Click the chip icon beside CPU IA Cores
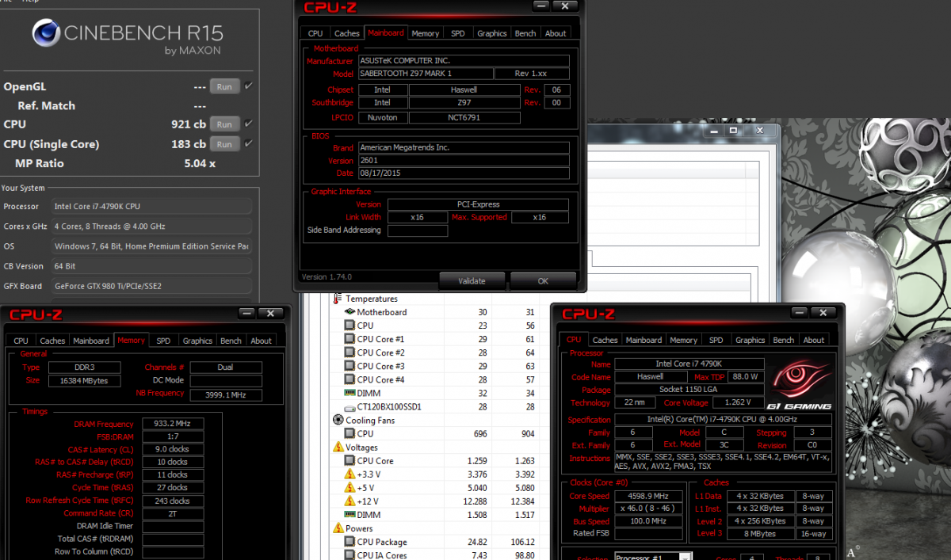Screen dimensions: 951x560 [x=349, y=555]
